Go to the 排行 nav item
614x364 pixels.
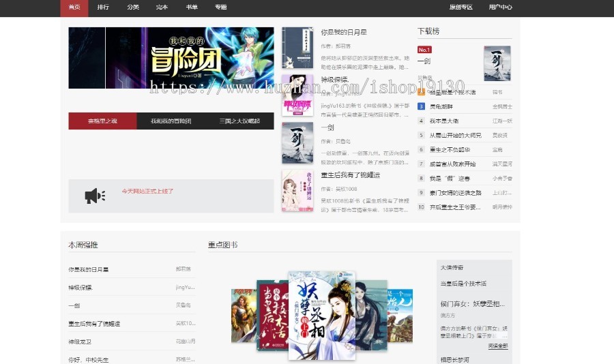103,7
